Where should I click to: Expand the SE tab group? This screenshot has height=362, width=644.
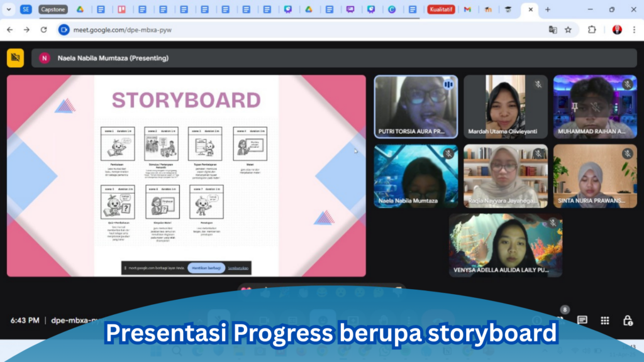point(26,9)
